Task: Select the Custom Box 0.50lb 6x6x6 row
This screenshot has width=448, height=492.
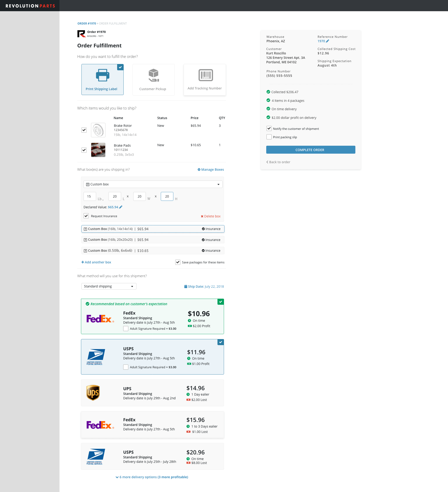Action: pos(153,251)
